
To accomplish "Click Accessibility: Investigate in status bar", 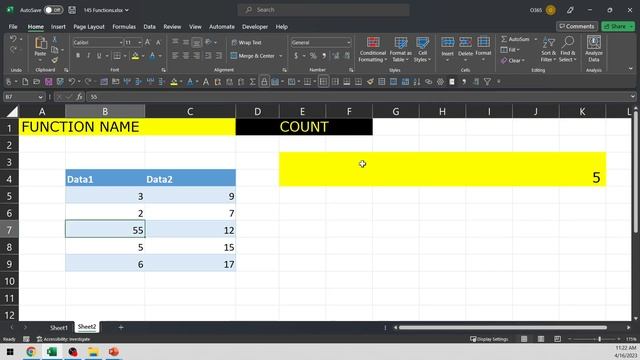I will [64, 339].
